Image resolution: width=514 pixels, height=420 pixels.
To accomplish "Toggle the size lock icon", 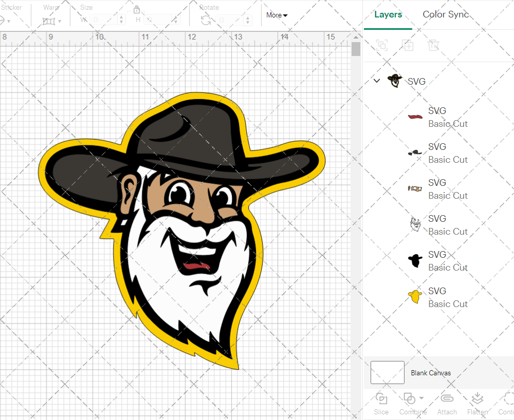I will coord(137,10).
